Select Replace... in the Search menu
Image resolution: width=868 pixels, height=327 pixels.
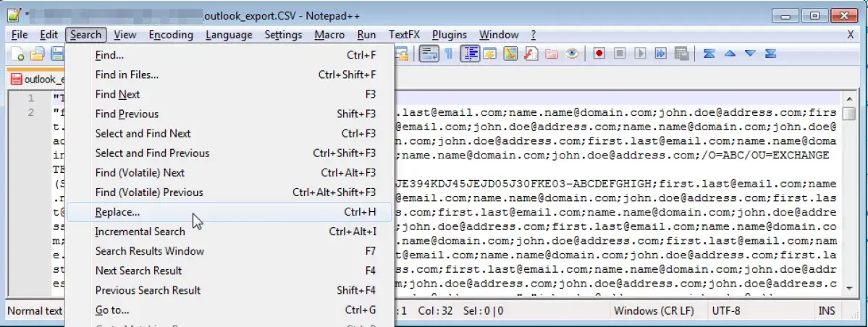229,212
